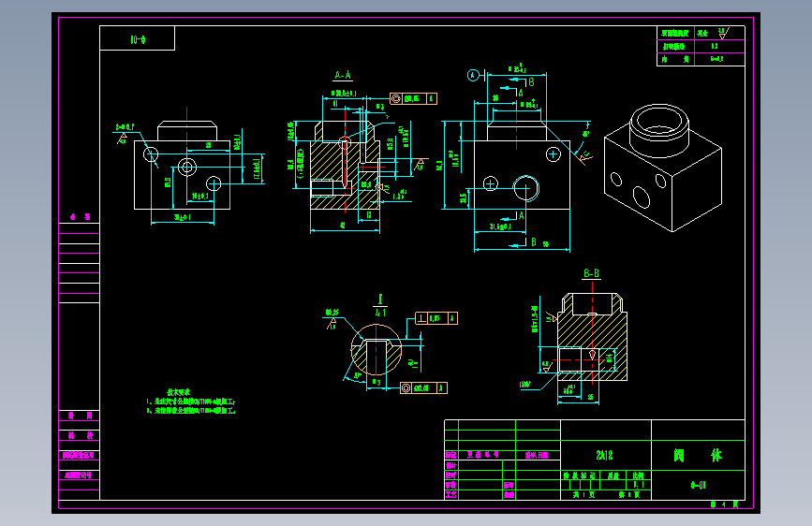Click the isometric 3D view of the valve body
This screenshot has width=812, height=526.
(x=663, y=168)
